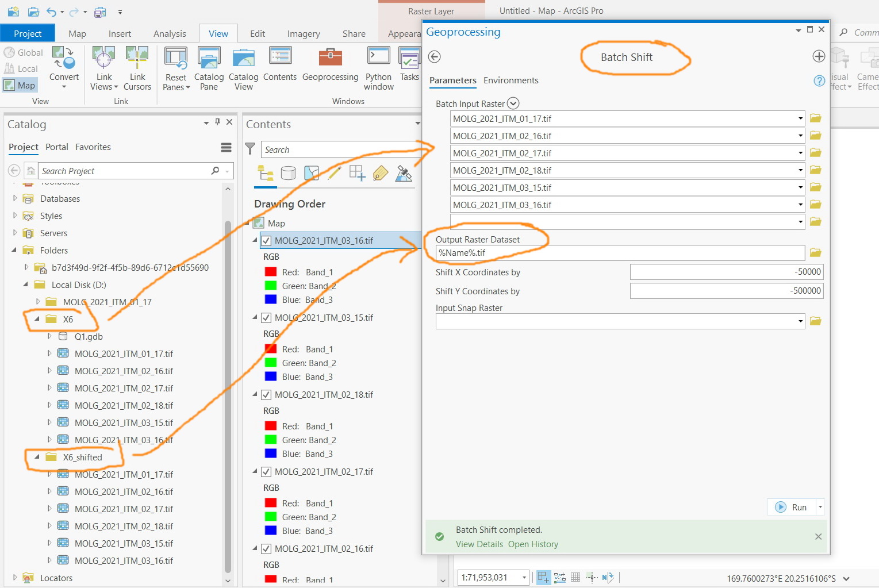Viewport: 879px width, 588px height.
Task: Expand the Styles node in Catalog
Action: pyautogui.click(x=15, y=216)
